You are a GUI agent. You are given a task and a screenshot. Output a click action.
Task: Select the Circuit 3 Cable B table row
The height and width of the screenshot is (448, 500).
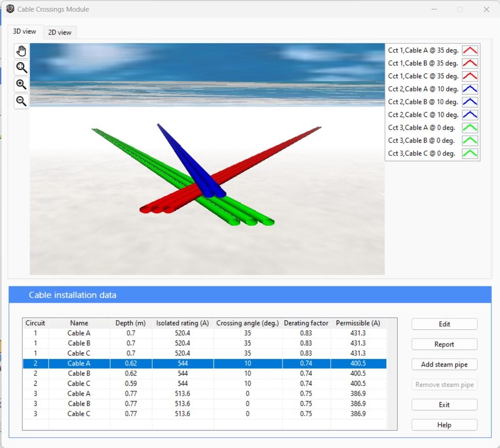tap(179, 404)
